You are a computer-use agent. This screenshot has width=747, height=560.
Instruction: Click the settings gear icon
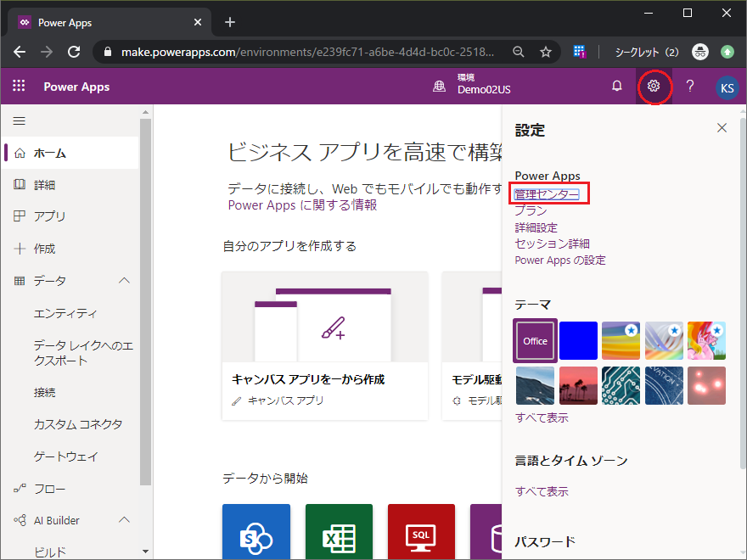[654, 87]
